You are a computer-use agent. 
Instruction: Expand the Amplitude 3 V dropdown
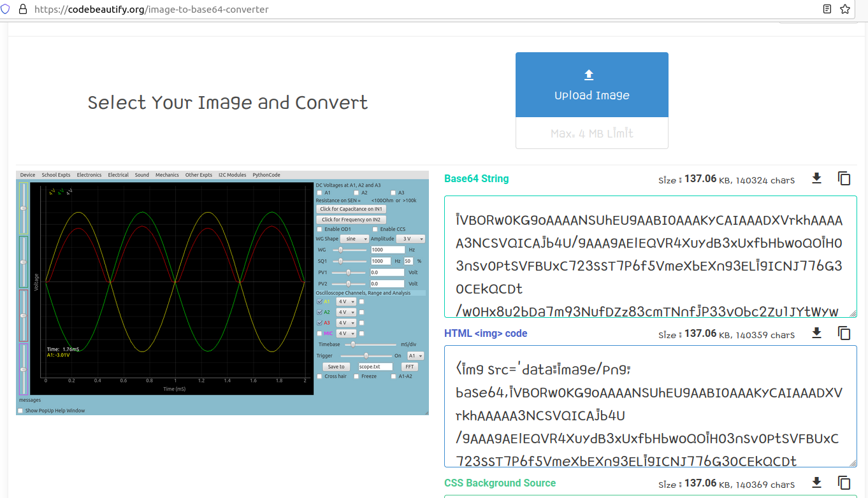point(410,239)
